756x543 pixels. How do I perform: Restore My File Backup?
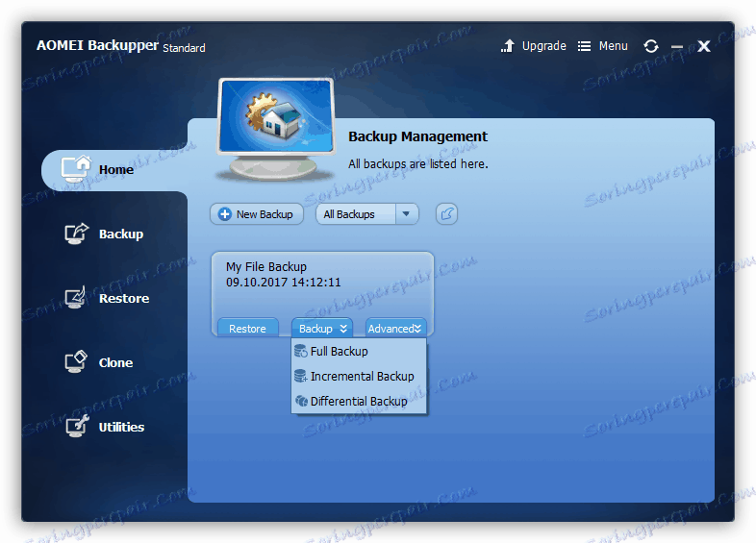pyautogui.click(x=248, y=329)
